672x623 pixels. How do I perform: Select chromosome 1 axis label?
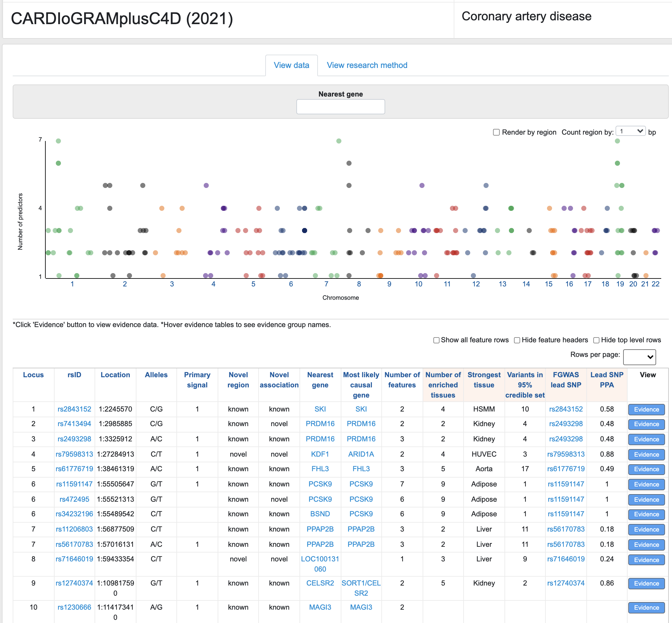tap(72, 284)
